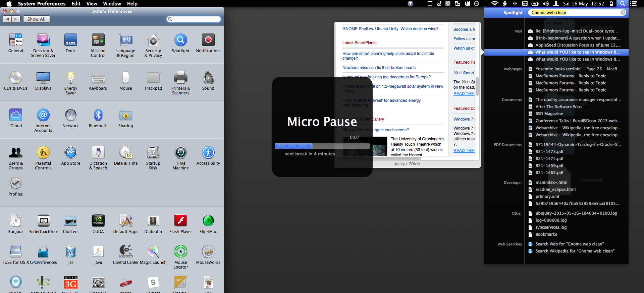
Task: Open Trackpad preference pane
Action: coord(153,81)
